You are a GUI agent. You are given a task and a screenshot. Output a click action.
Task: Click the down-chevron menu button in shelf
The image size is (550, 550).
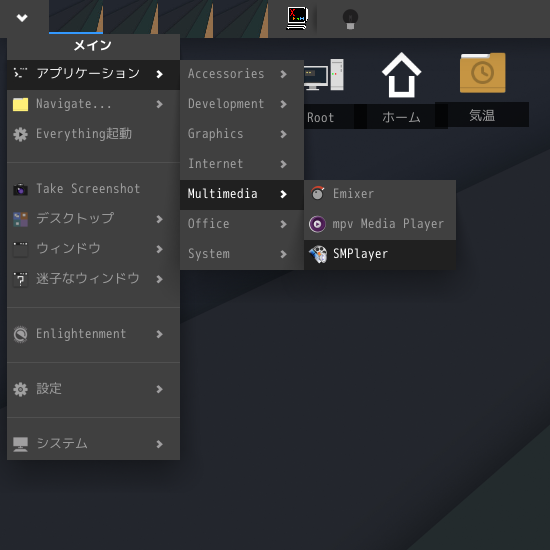tap(22, 18)
